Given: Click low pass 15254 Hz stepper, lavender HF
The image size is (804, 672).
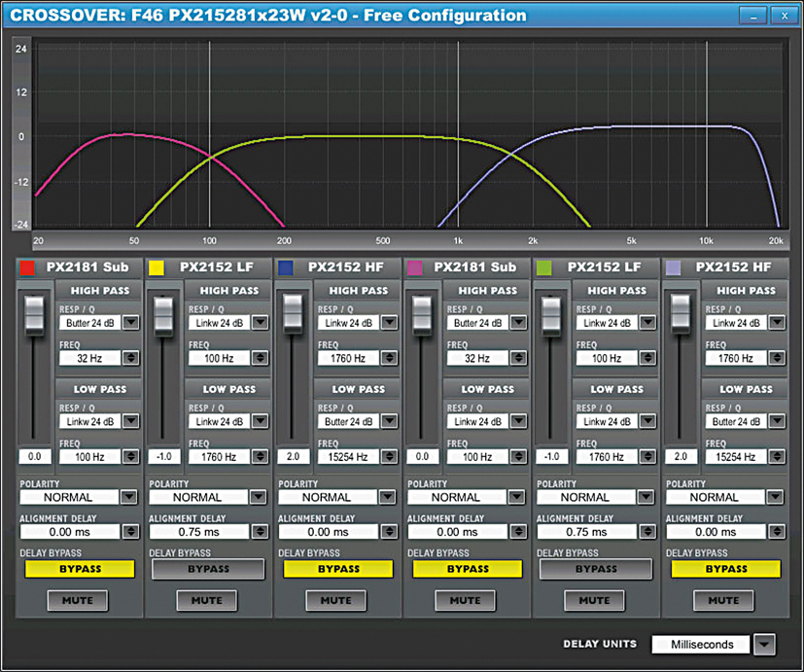Looking at the screenshot, I should [777, 456].
